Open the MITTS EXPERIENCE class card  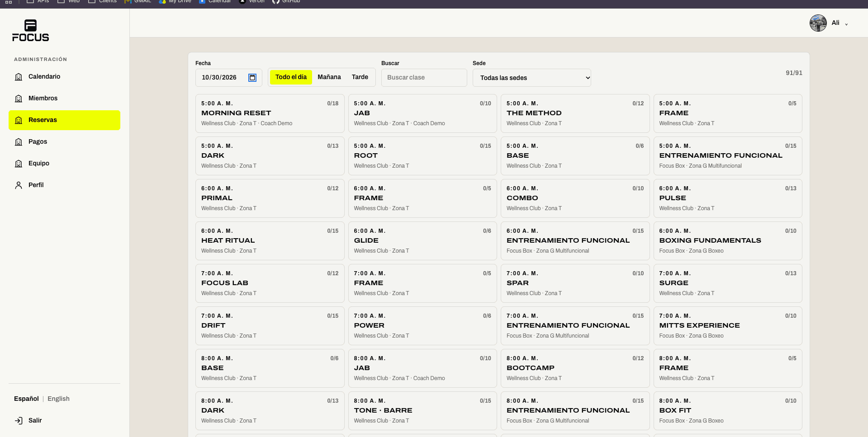pyautogui.click(x=728, y=326)
